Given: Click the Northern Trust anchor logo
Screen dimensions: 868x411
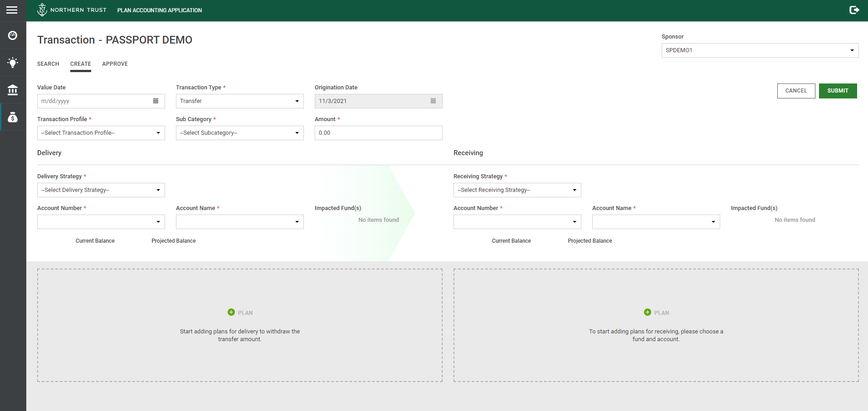Looking at the screenshot, I should (42, 10).
